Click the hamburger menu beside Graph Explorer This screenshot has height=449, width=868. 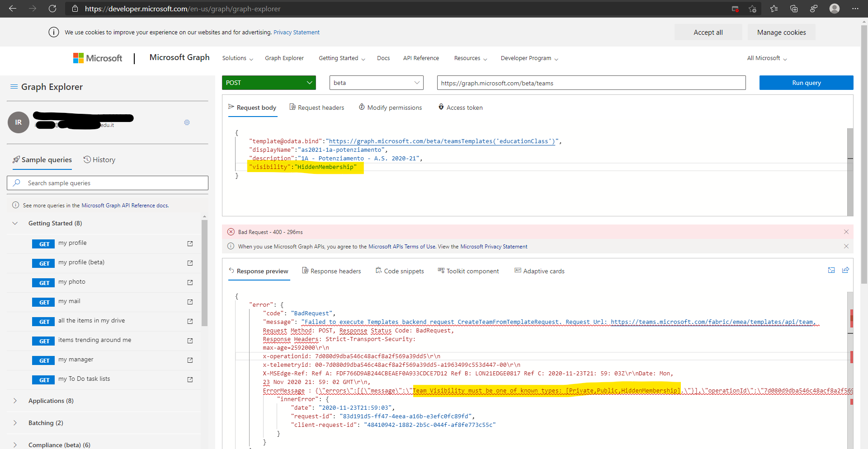click(x=14, y=87)
